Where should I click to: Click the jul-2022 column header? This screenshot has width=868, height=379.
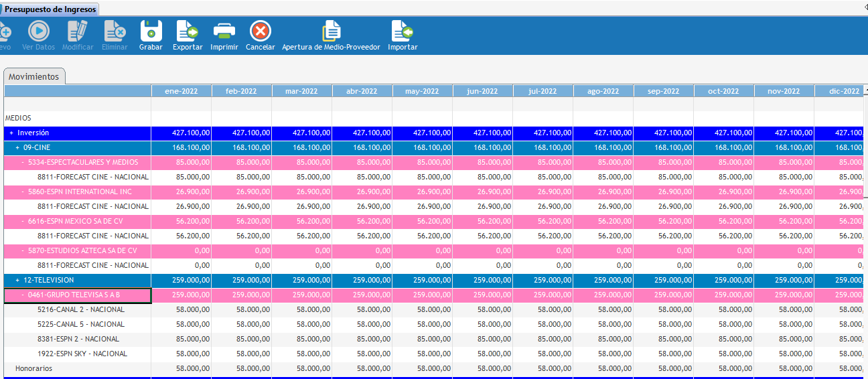point(543,91)
